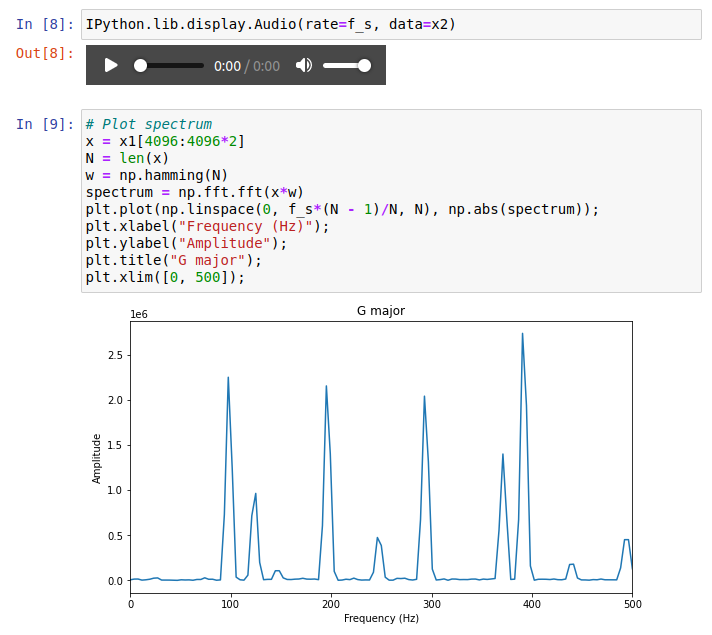The height and width of the screenshot is (635, 712).
Task: Click the 1e6 scale annotation
Action: coord(139,314)
